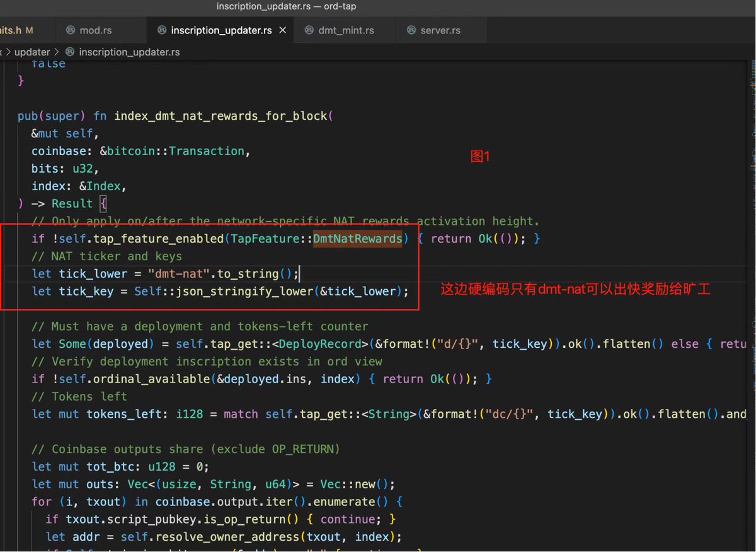The height and width of the screenshot is (552, 756).
Task: Click the 'let mut tot_btc: u128 = 0;' line
Action: [x=120, y=467]
